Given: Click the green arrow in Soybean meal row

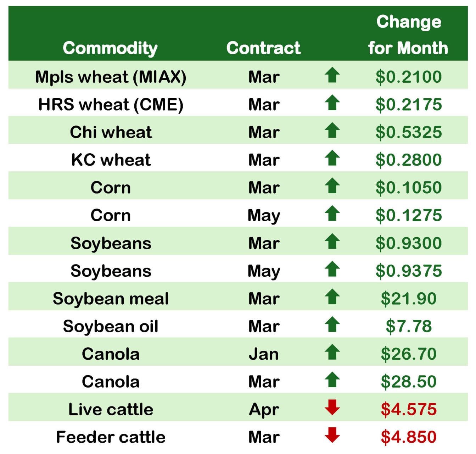Looking at the screenshot, I should (332, 297).
